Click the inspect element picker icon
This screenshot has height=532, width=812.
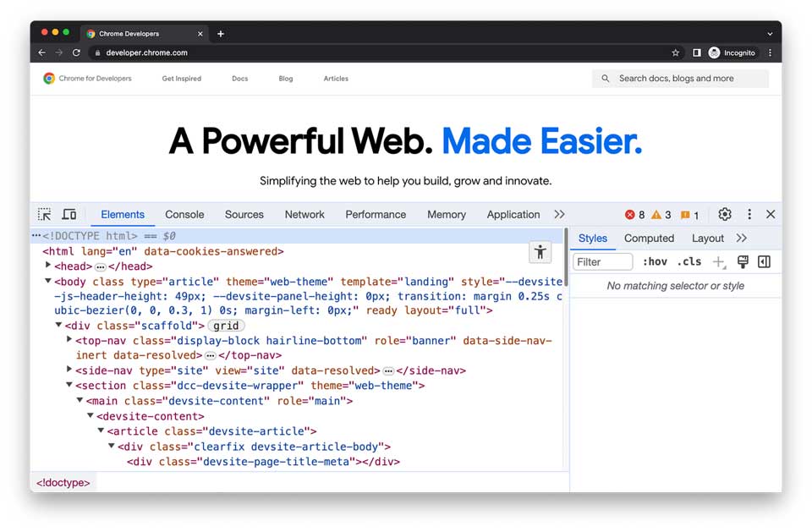click(44, 215)
